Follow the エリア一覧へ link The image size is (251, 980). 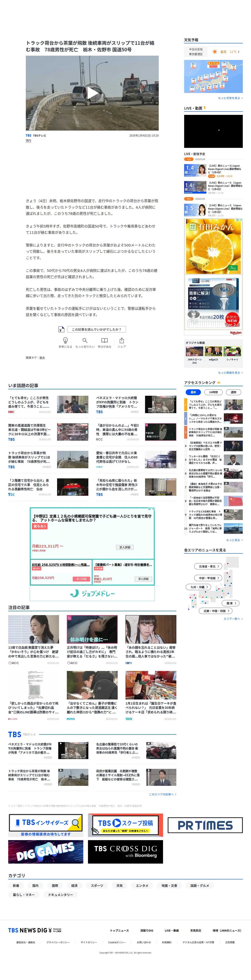(233, 619)
